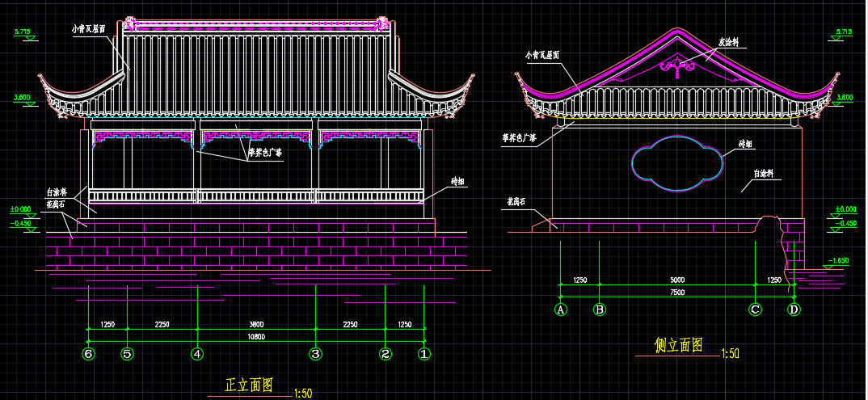Select the -1.850 elevation mark
Image resolution: width=868 pixels, height=400 pixels.
pyautogui.click(x=838, y=260)
